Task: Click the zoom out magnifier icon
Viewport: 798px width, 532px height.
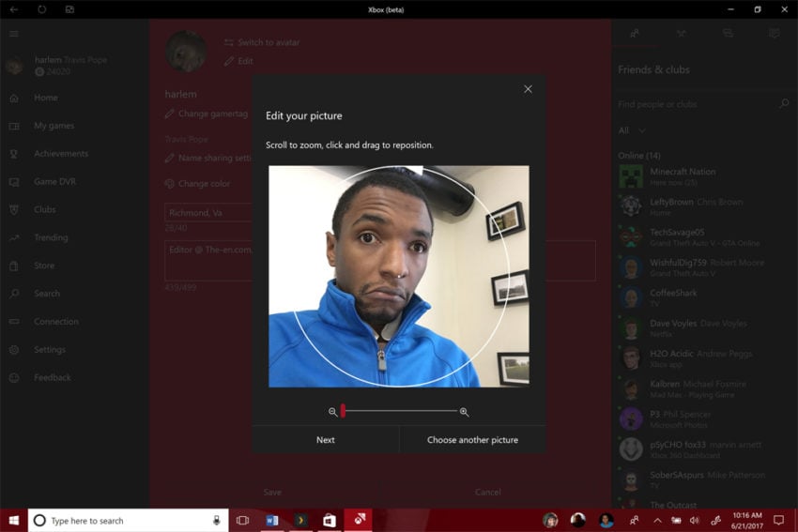Action: (x=333, y=412)
